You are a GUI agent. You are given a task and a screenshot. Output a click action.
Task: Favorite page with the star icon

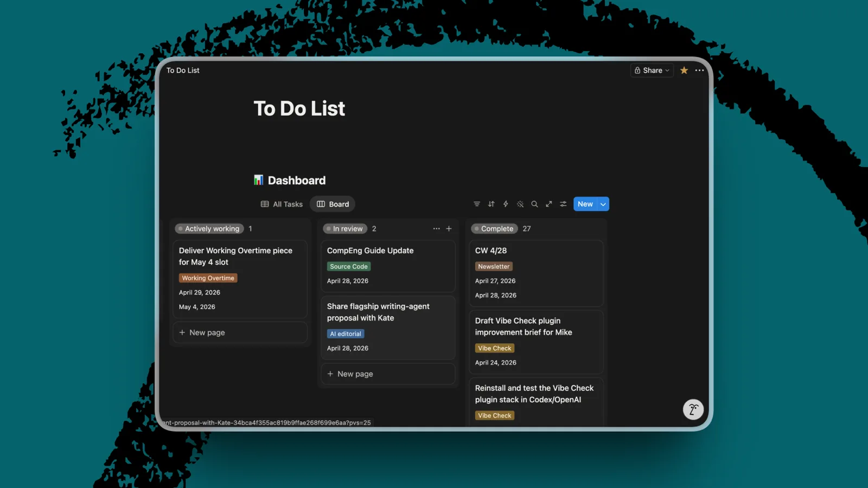pyautogui.click(x=684, y=70)
